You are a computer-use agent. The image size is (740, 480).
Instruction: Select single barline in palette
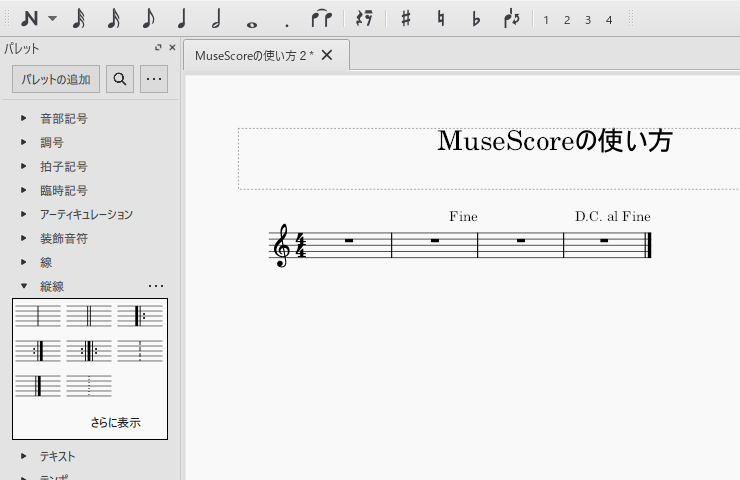tap(38, 316)
